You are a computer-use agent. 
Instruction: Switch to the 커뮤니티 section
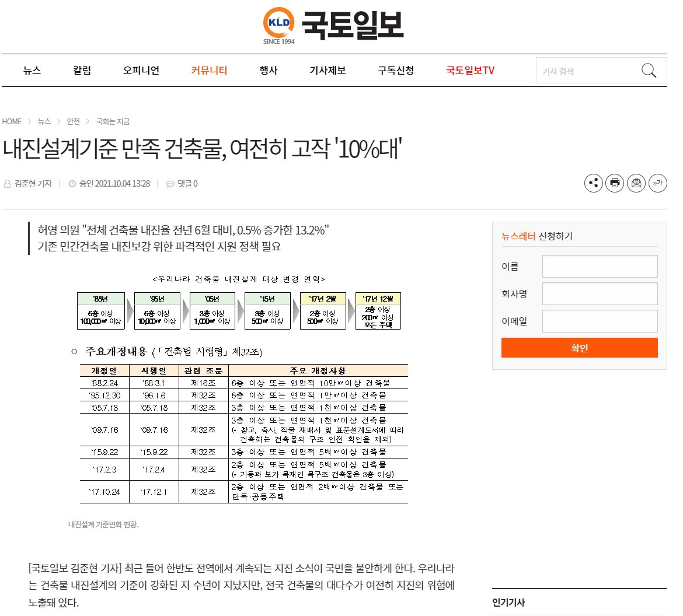pos(208,70)
